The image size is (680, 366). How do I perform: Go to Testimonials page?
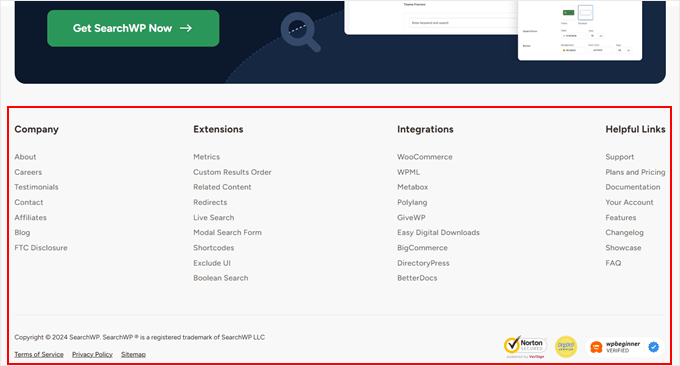pos(36,187)
